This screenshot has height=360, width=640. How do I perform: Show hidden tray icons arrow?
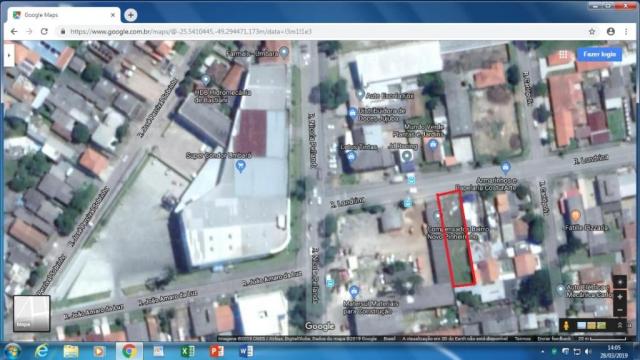[x=542, y=351]
